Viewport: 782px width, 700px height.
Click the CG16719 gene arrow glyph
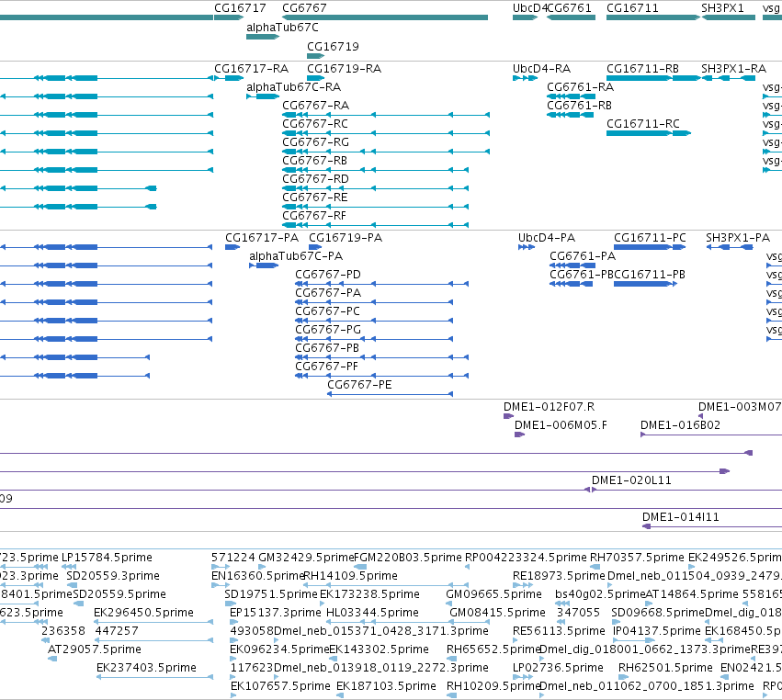point(316,56)
